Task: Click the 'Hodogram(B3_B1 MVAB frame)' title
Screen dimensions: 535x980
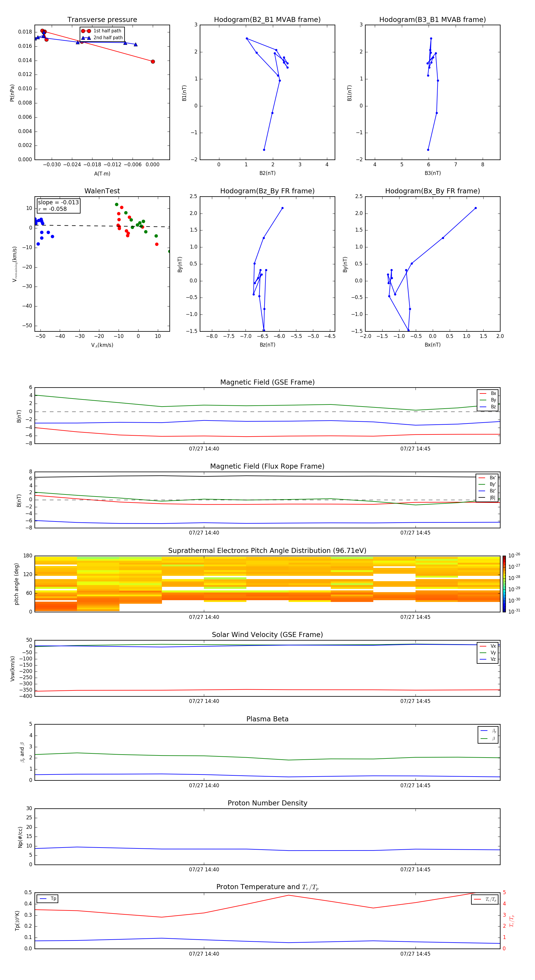Action: (x=432, y=20)
